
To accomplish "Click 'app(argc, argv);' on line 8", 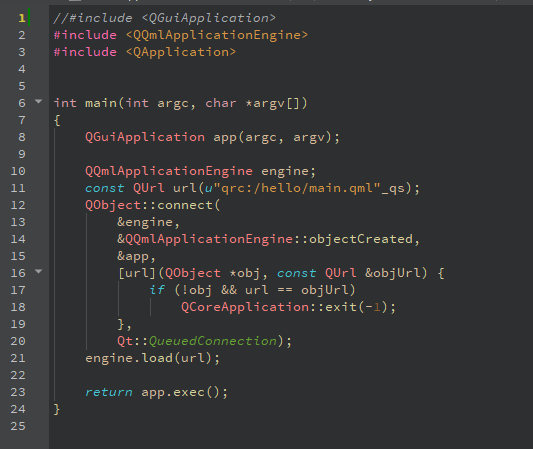I will 276,137.
